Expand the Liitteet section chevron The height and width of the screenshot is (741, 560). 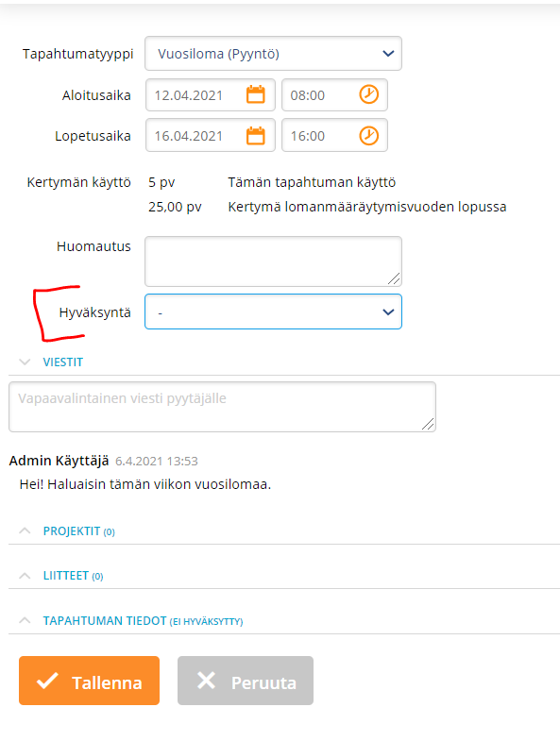coord(25,575)
